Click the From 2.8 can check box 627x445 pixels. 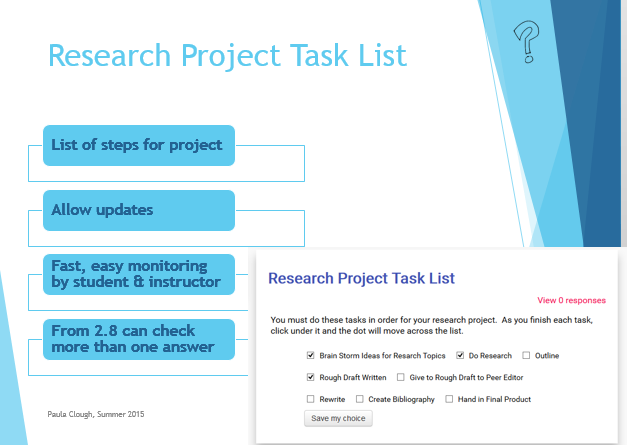[138, 339]
